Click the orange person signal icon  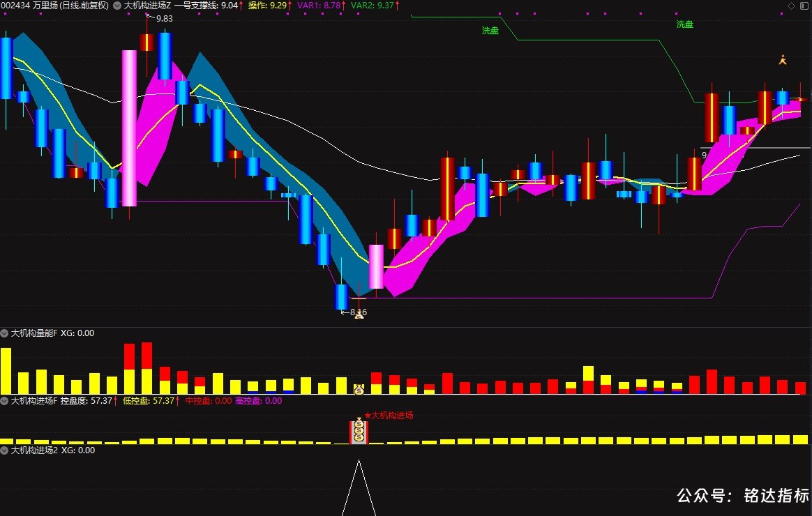click(x=783, y=60)
